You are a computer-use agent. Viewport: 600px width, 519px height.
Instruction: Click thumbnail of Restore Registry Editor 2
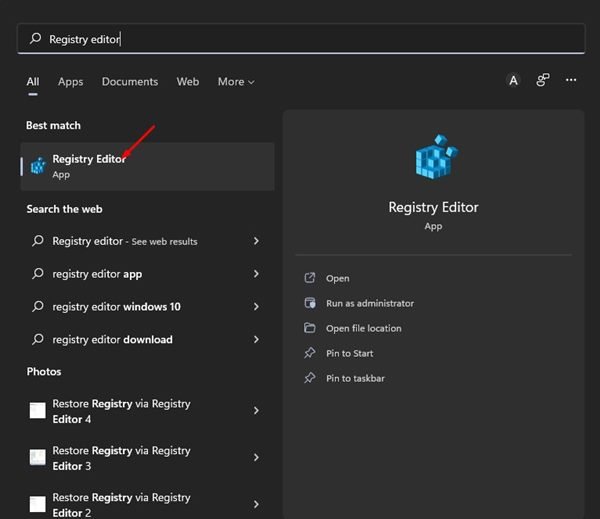38,504
